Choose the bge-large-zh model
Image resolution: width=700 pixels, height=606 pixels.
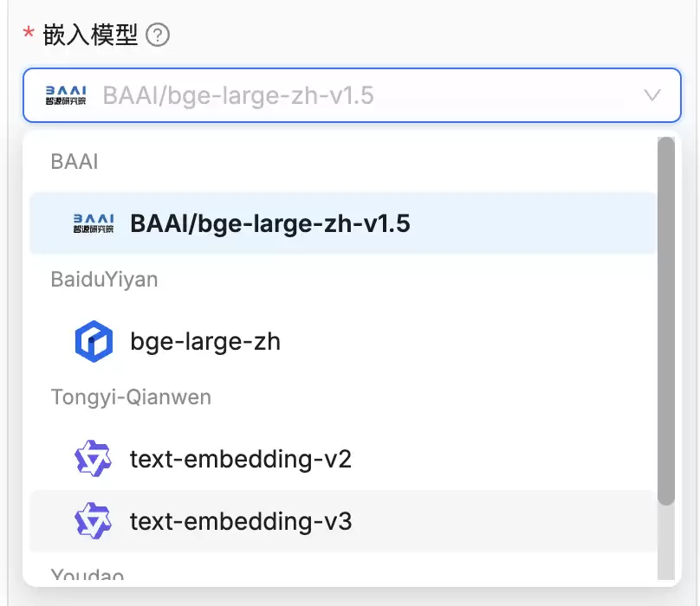point(343,341)
